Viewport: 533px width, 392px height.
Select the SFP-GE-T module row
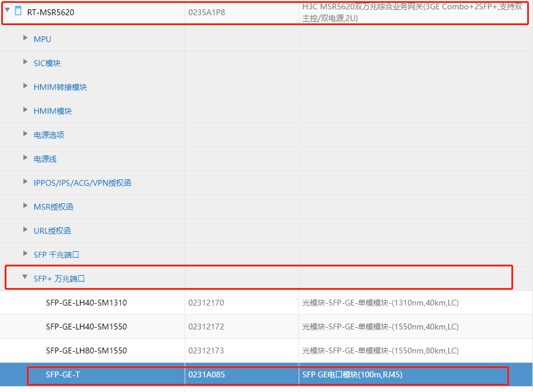coord(266,374)
